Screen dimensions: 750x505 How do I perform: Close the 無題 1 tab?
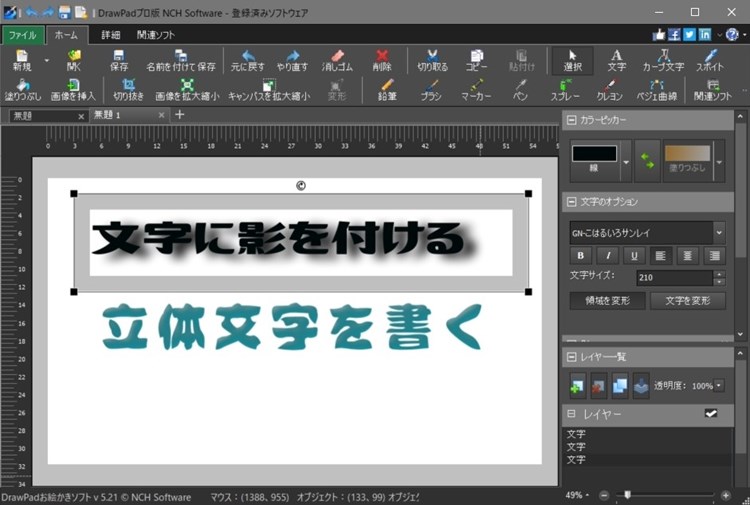point(161,115)
